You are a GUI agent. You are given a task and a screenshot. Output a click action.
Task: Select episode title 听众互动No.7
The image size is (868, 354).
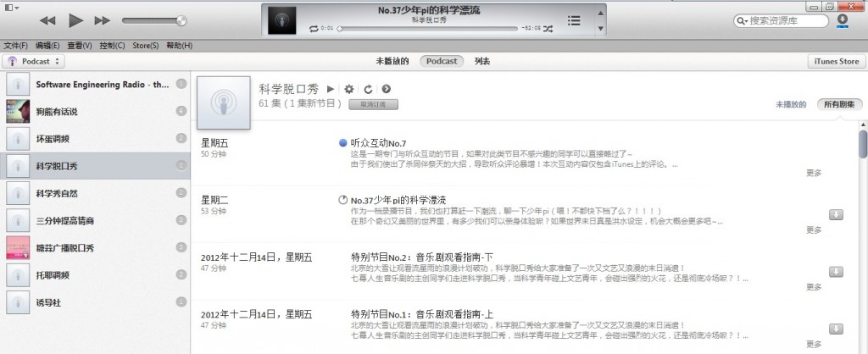(x=379, y=143)
